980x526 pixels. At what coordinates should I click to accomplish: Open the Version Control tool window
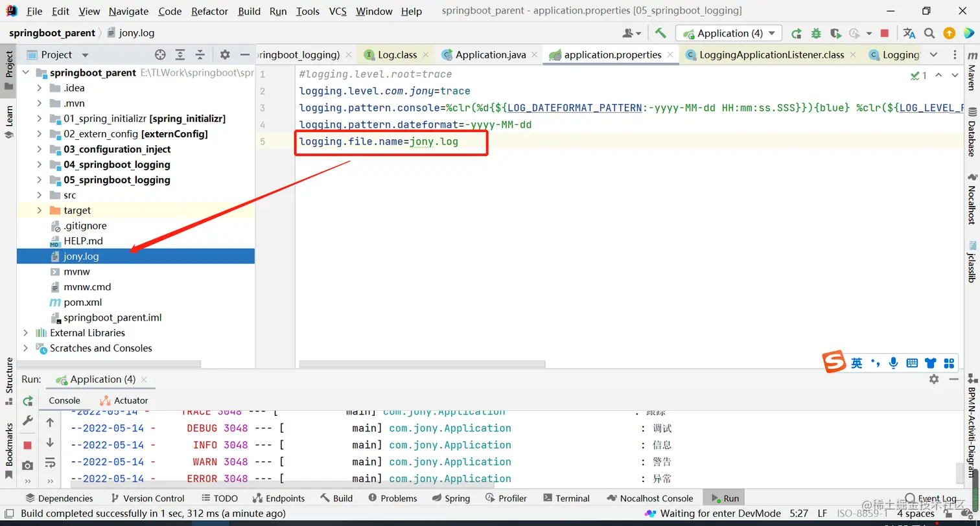click(x=148, y=498)
